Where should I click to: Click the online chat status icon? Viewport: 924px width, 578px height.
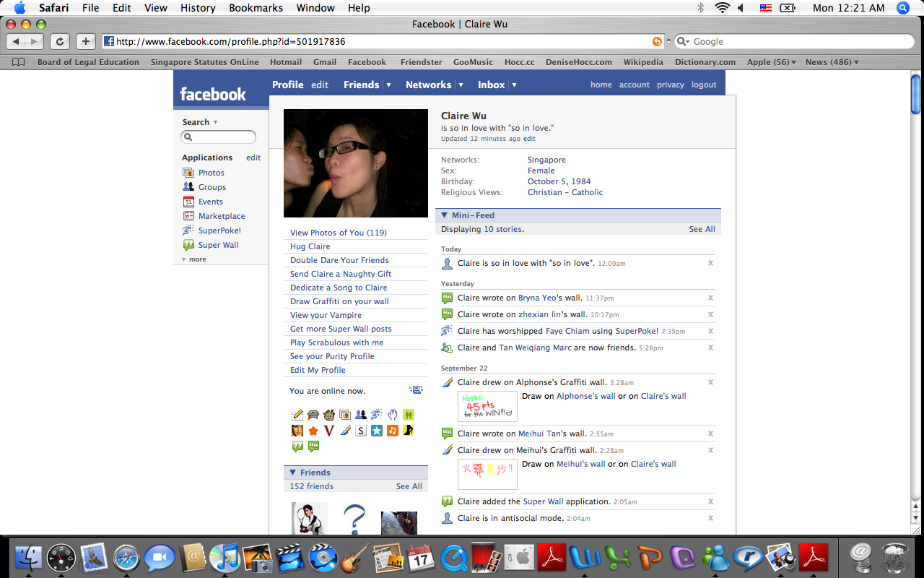pyautogui.click(x=416, y=390)
